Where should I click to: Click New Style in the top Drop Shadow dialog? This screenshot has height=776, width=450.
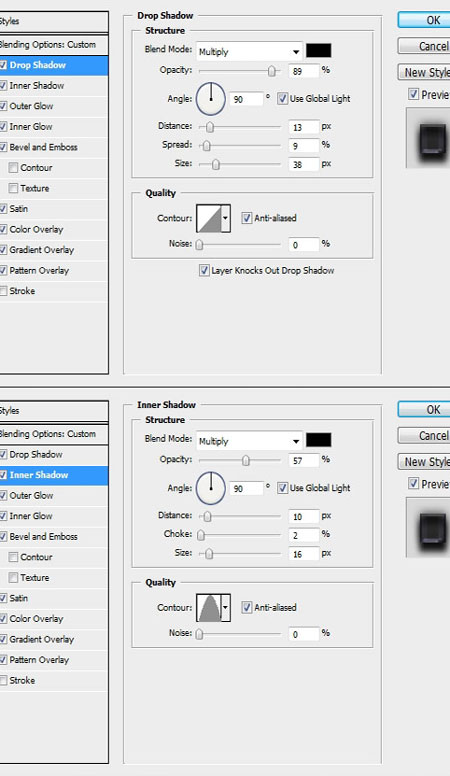[424, 72]
